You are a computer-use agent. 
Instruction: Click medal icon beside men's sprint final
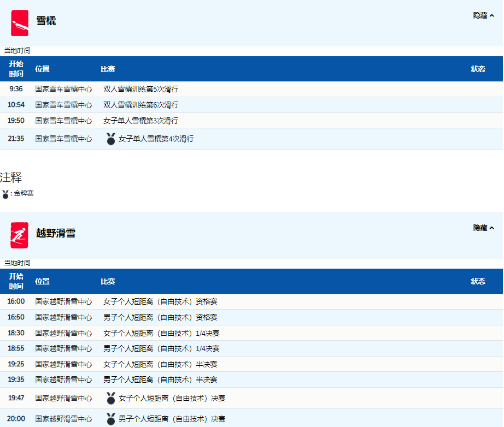tap(111, 419)
